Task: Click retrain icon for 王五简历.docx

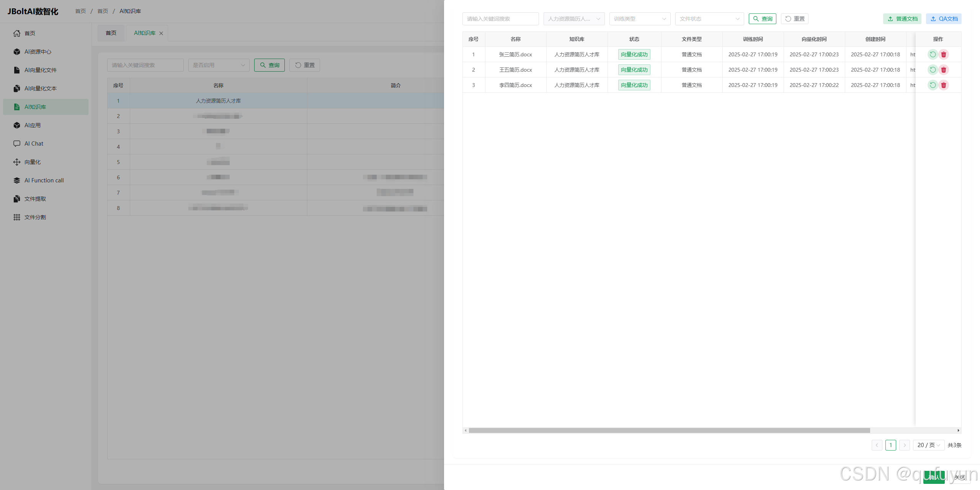Action: [933, 70]
